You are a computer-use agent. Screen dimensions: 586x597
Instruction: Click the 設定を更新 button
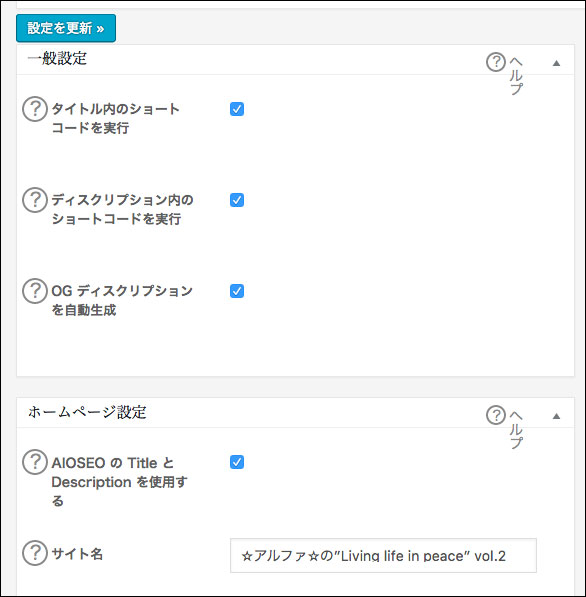[66, 28]
